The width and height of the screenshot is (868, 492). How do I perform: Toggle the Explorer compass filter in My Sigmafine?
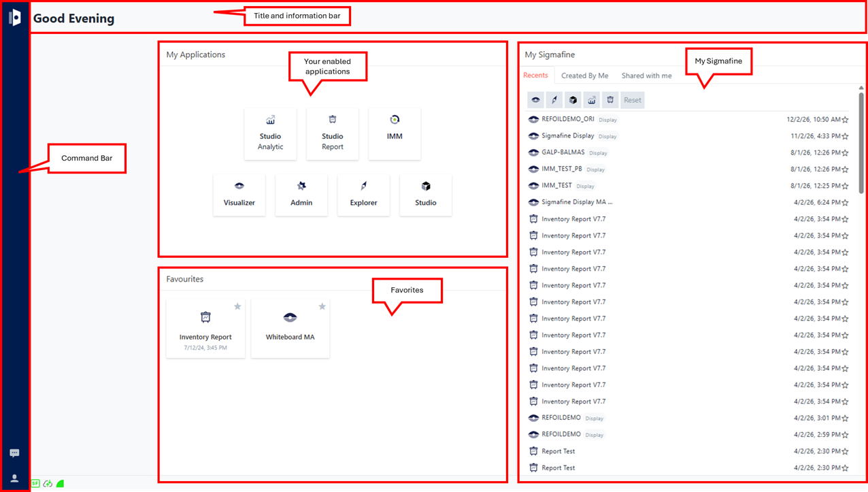[554, 100]
